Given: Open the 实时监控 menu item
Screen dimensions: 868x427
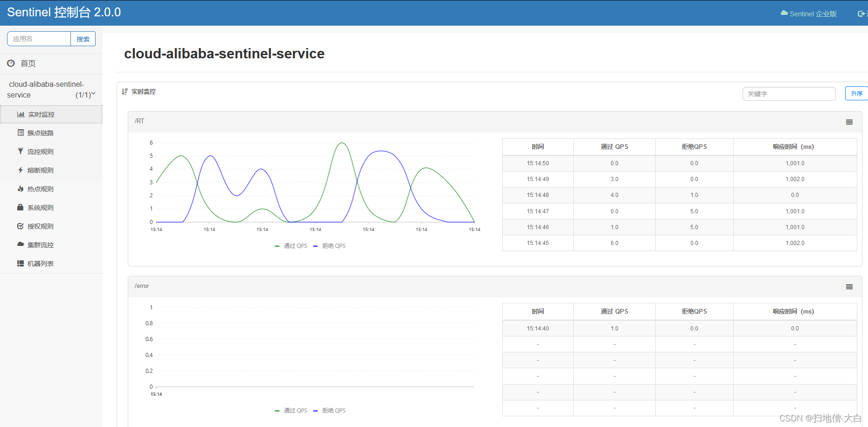Looking at the screenshot, I should (51, 114).
